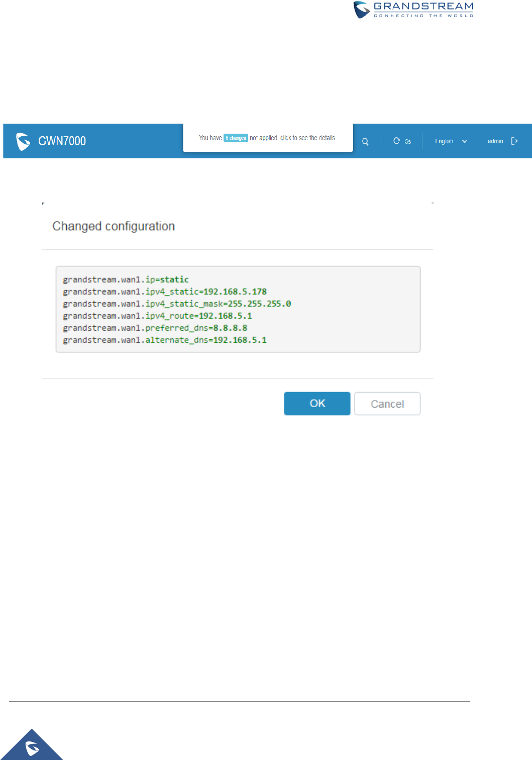Click the 'Changed configuration' dialog heading
532x760 pixels.
click(x=114, y=226)
